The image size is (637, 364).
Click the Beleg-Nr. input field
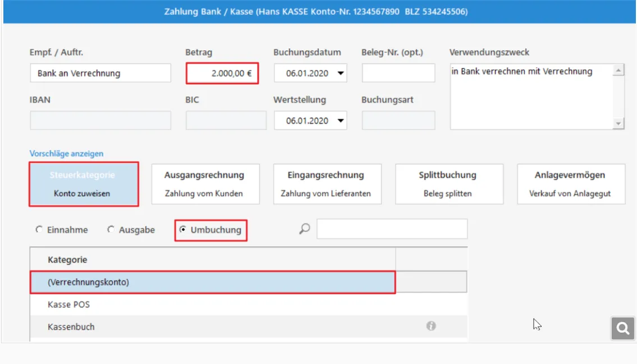pos(398,73)
